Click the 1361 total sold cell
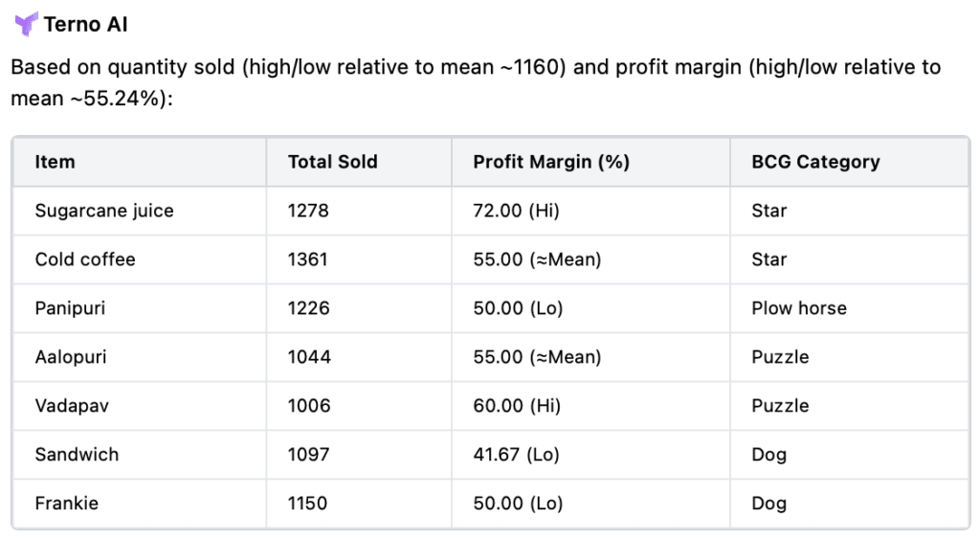 click(308, 259)
